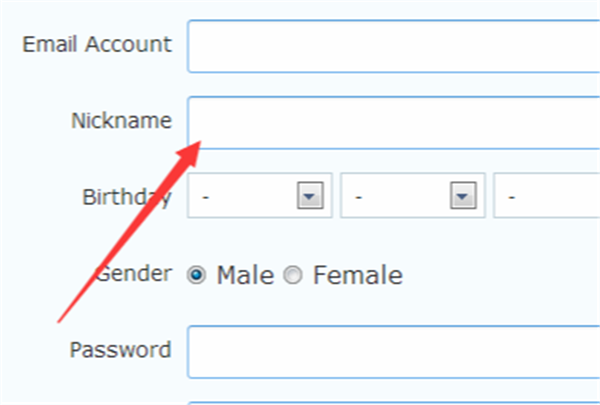Click the Male option label text
600x405 pixels.
(245, 275)
